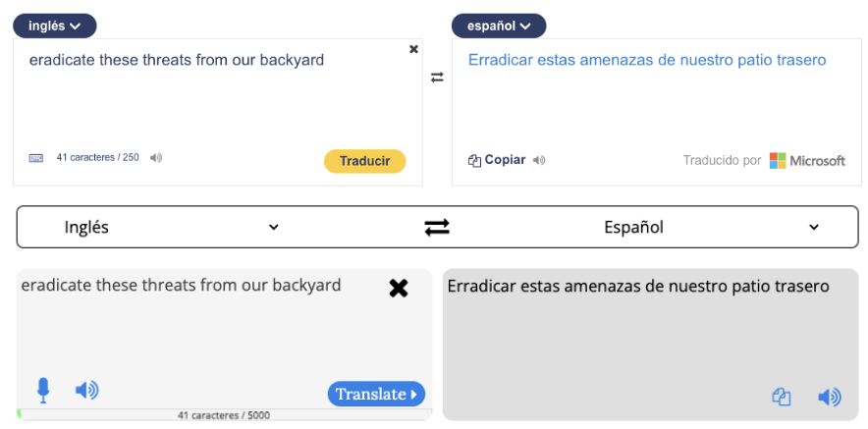Screen dimensions: 868x429
Task: Start voice input with the microphone icon
Action: point(43,391)
